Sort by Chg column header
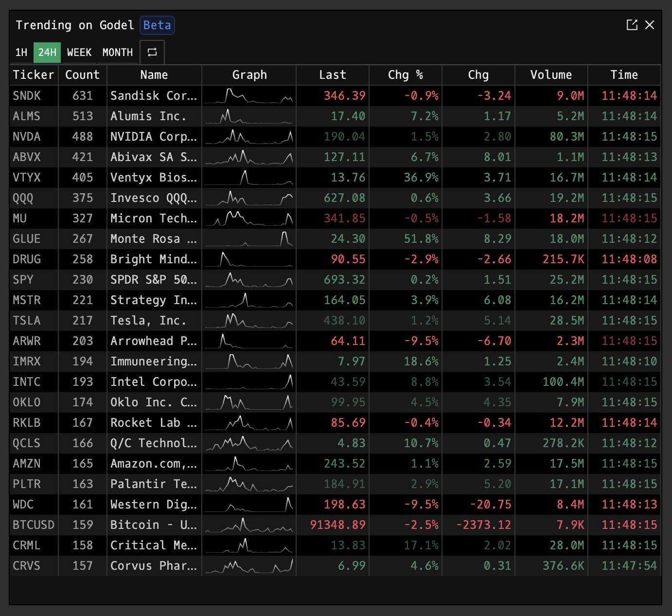 coord(478,75)
